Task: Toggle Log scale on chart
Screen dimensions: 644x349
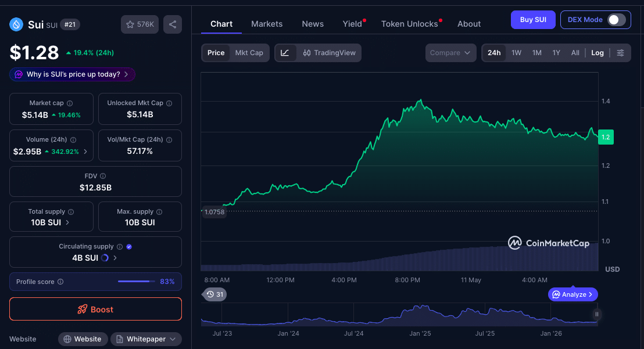Action: 597,53
